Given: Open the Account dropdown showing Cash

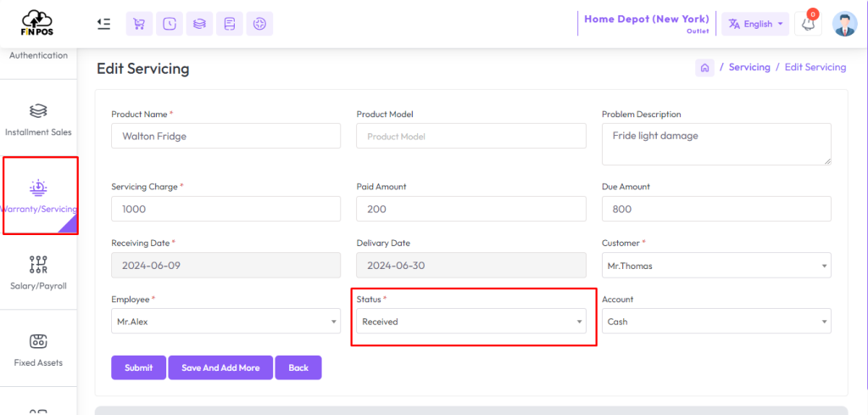Looking at the screenshot, I should 716,322.
